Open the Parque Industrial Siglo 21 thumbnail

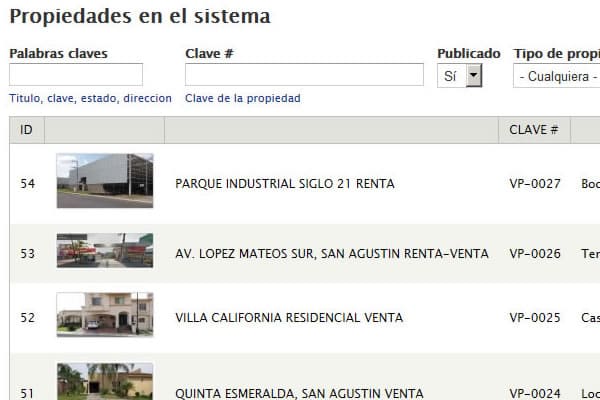click(105, 181)
